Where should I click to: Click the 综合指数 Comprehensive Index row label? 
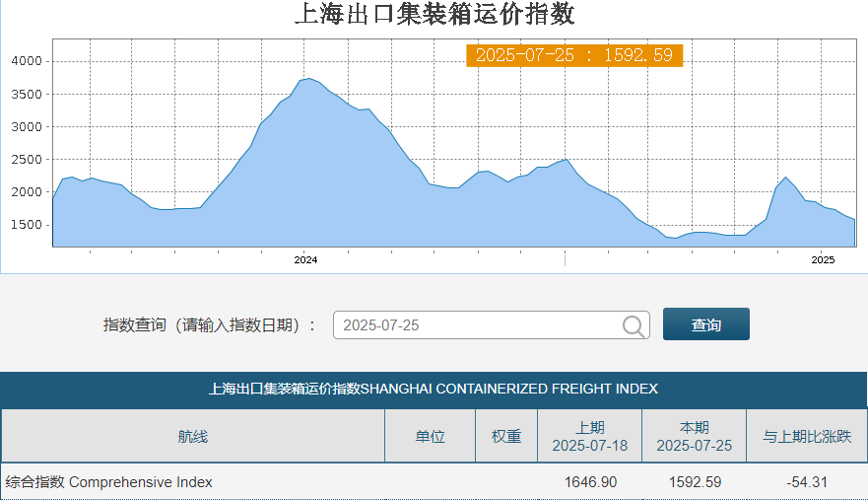pos(109,482)
